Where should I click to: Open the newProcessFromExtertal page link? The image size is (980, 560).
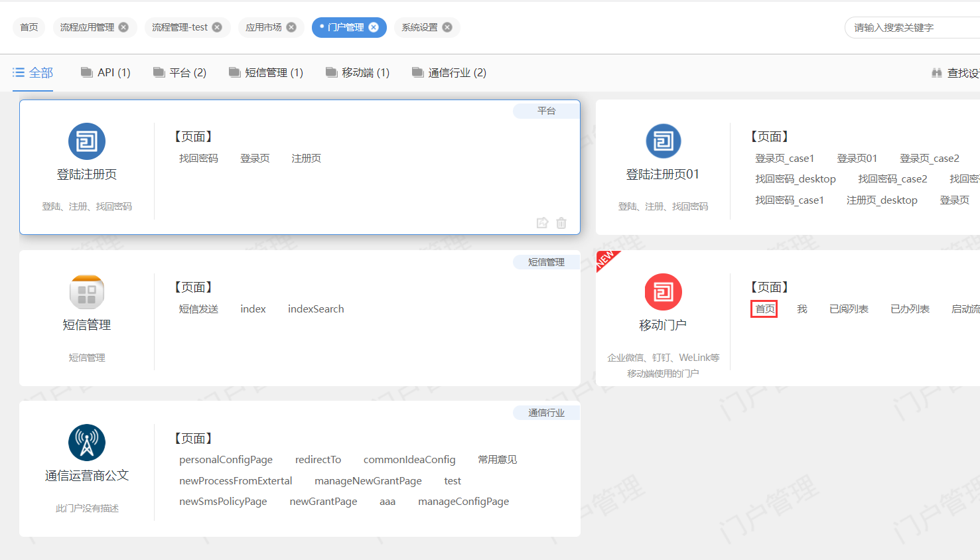[x=236, y=481]
